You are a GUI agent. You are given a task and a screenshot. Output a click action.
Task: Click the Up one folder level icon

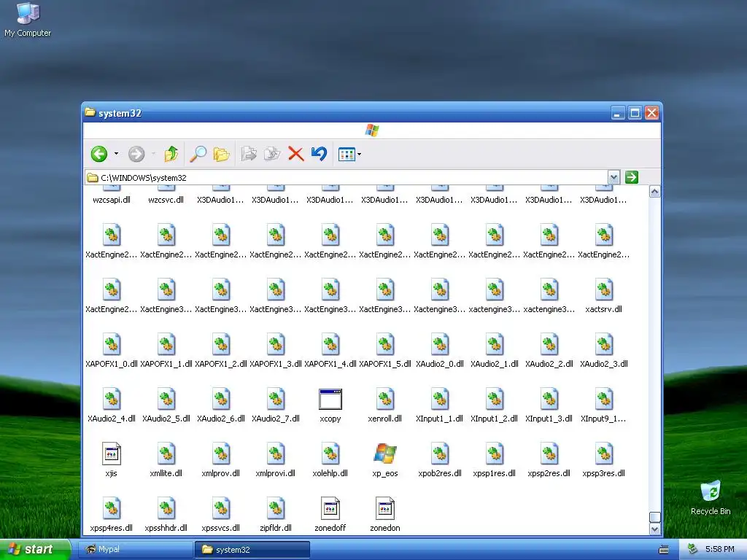[171, 154]
